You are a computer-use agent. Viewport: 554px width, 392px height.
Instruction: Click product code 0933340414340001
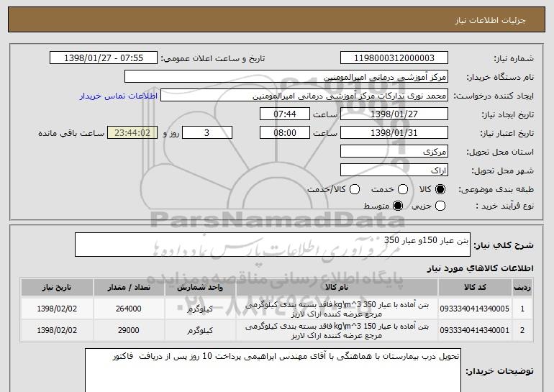pyautogui.click(x=475, y=330)
